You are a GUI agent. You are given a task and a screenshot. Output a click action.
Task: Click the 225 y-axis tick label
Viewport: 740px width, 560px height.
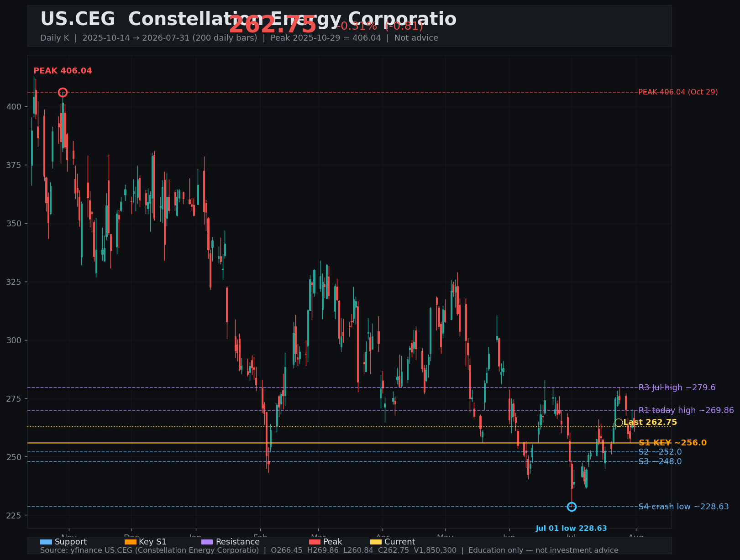(14, 516)
